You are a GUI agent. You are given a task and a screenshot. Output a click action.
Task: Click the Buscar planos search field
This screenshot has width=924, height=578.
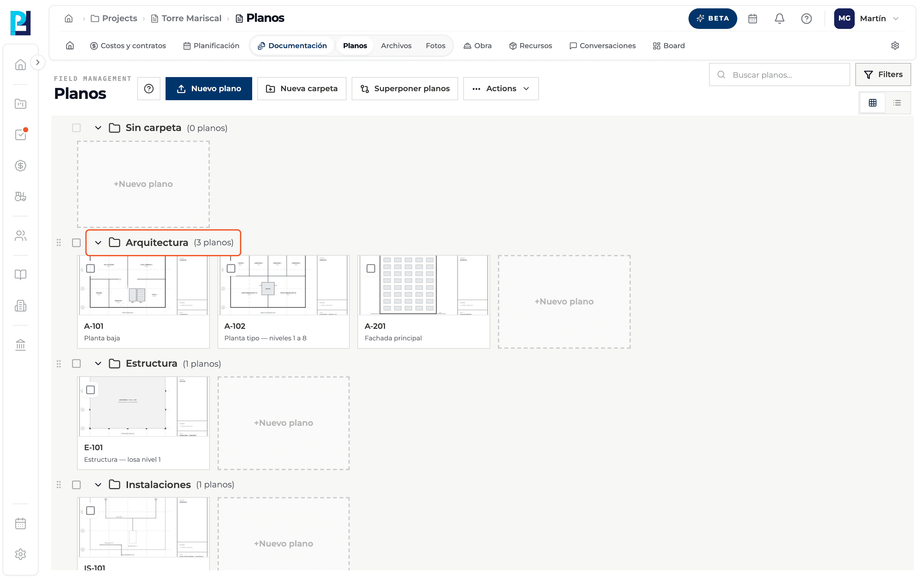coord(779,74)
